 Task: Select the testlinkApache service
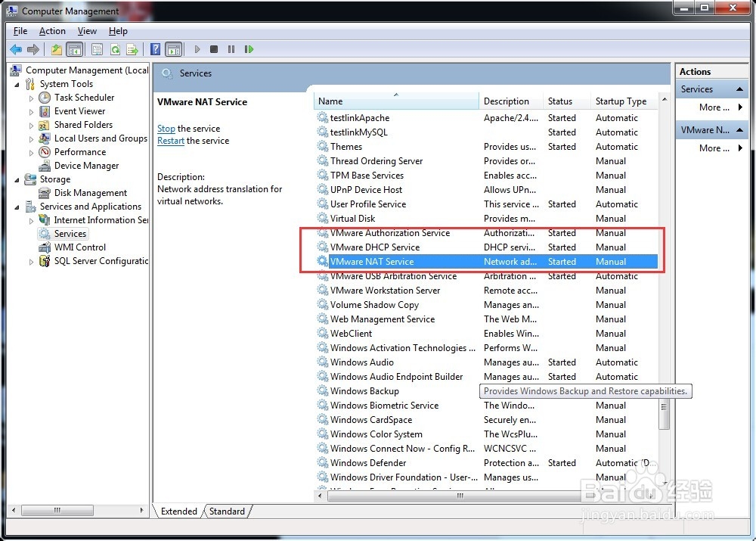pyautogui.click(x=486, y=118)
